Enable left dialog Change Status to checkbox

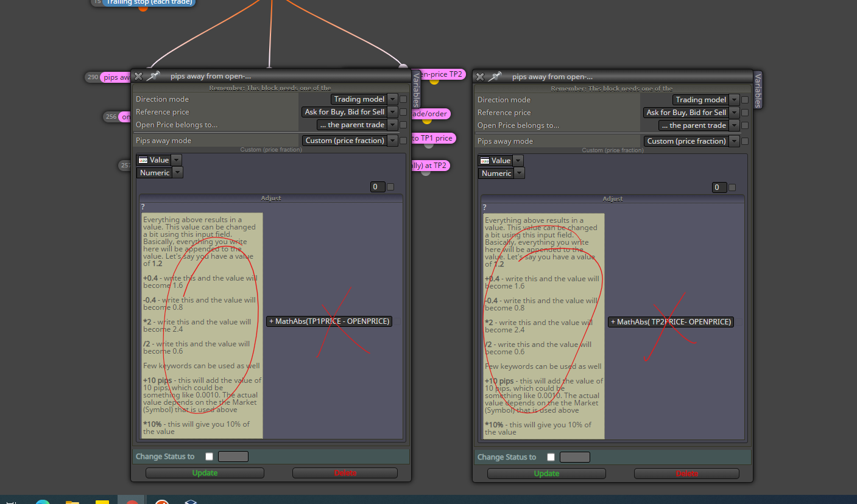point(210,457)
